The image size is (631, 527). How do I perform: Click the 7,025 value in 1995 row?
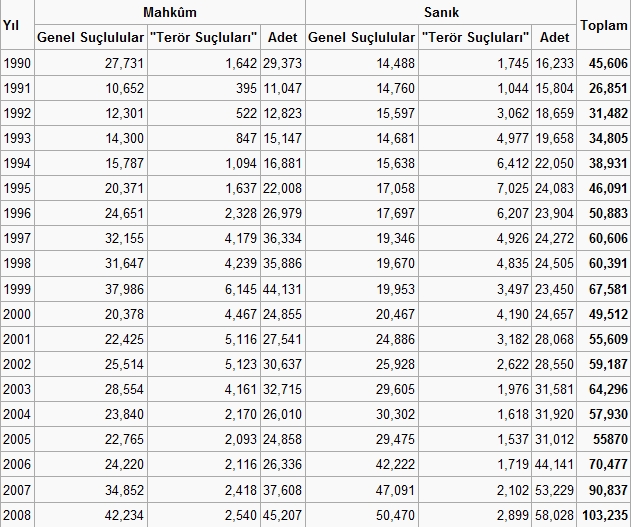coord(509,189)
